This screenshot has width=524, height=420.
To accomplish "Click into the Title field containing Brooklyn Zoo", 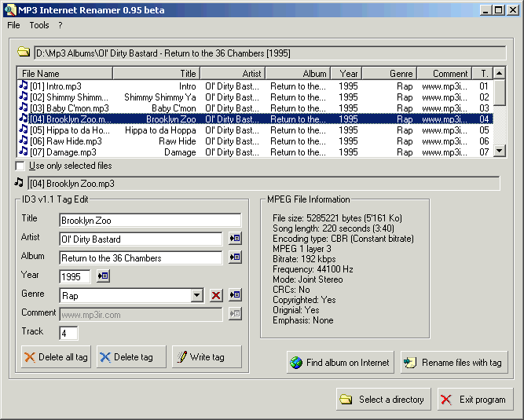I will (x=150, y=221).
